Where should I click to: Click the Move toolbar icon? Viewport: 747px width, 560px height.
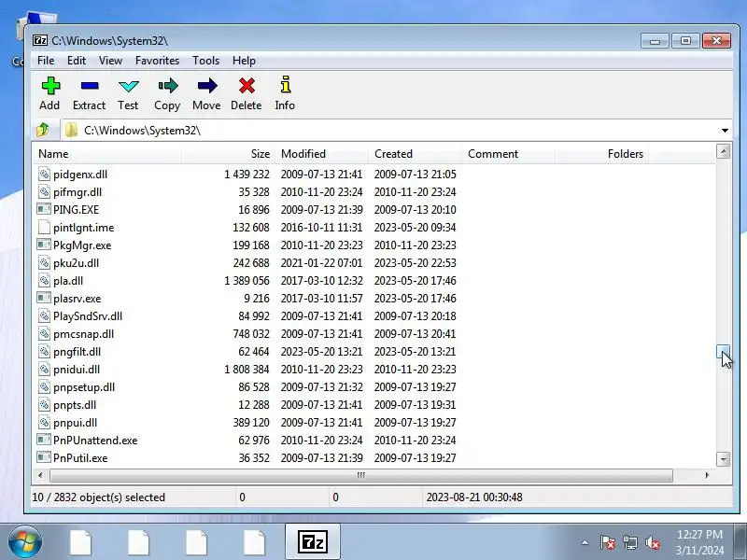pyautogui.click(x=206, y=86)
